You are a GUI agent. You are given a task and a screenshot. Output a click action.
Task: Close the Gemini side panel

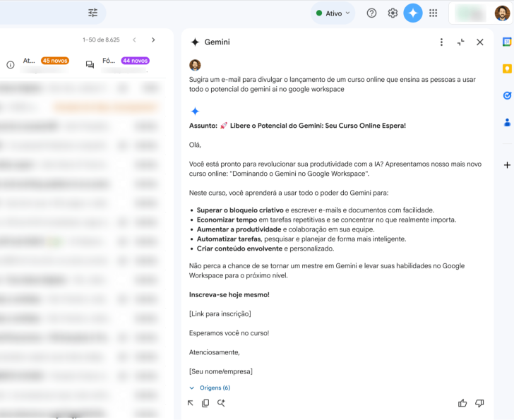(479, 42)
